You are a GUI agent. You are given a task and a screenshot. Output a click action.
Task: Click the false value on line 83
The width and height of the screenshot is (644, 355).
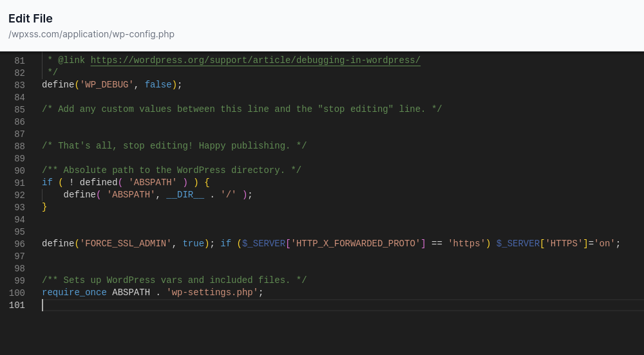pos(158,85)
